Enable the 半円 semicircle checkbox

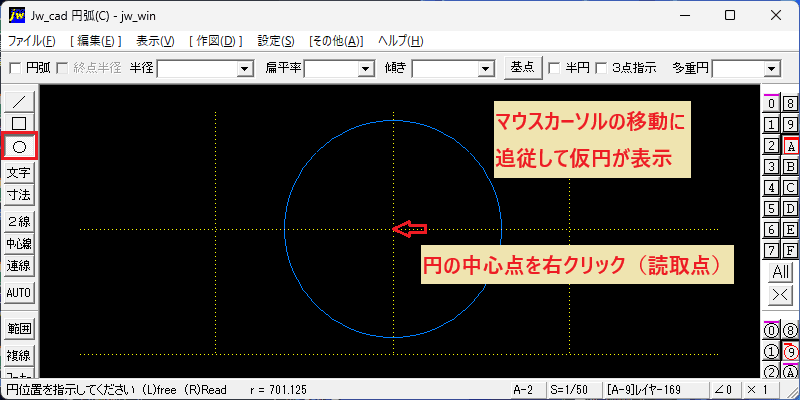coord(554,68)
